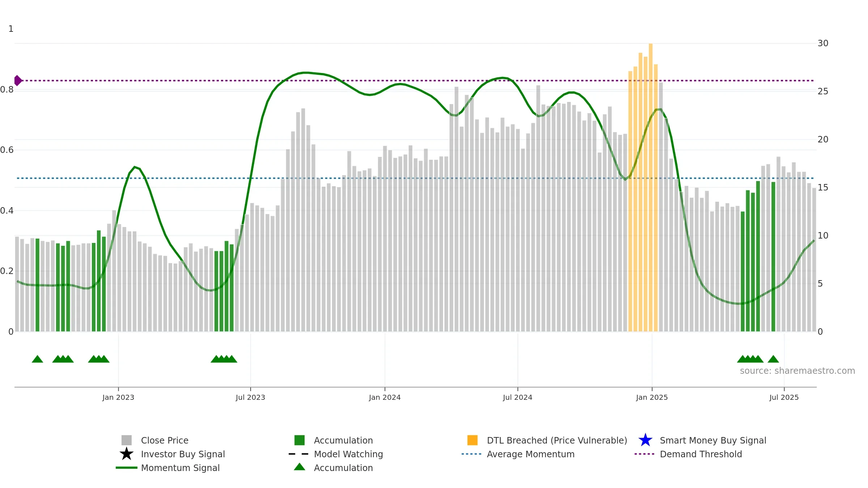Screen dimensions: 868x488
Task: Click the single leftmost accumulation triangle marker
Action: click(38, 359)
